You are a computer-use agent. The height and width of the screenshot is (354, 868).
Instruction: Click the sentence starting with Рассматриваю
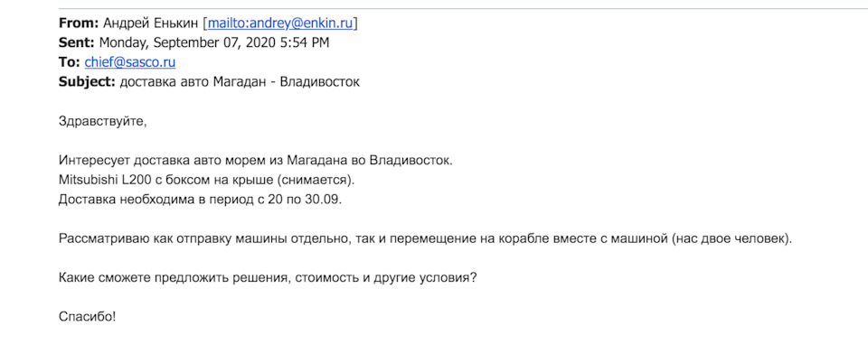click(x=426, y=239)
